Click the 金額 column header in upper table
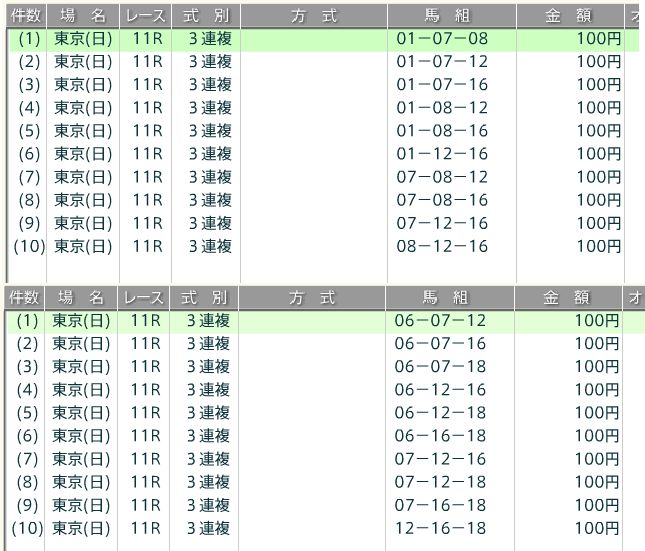This screenshot has width=645, height=551. click(x=570, y=16)
